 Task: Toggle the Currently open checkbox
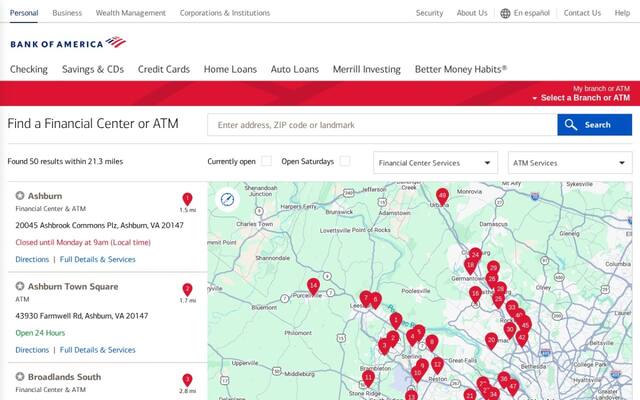(x=267, y=161)
